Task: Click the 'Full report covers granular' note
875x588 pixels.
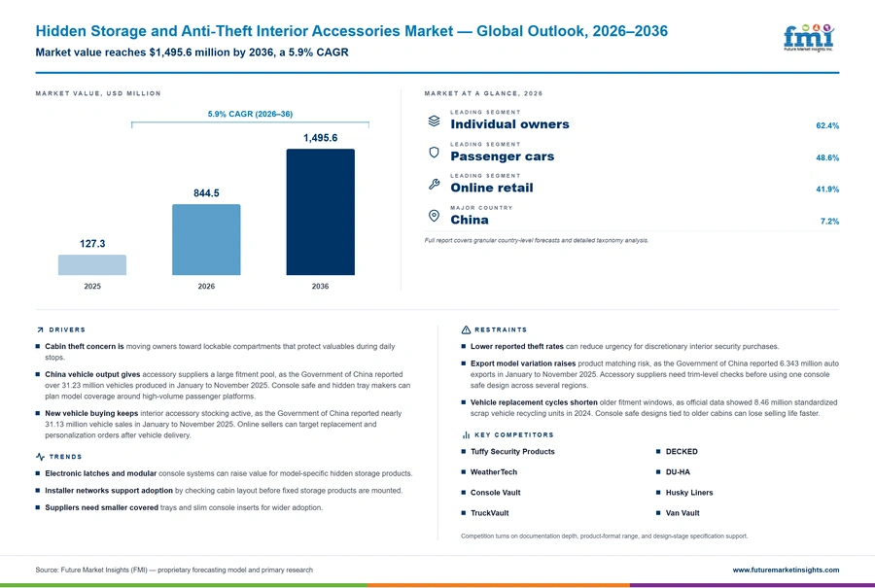Action: pos(537,240)
